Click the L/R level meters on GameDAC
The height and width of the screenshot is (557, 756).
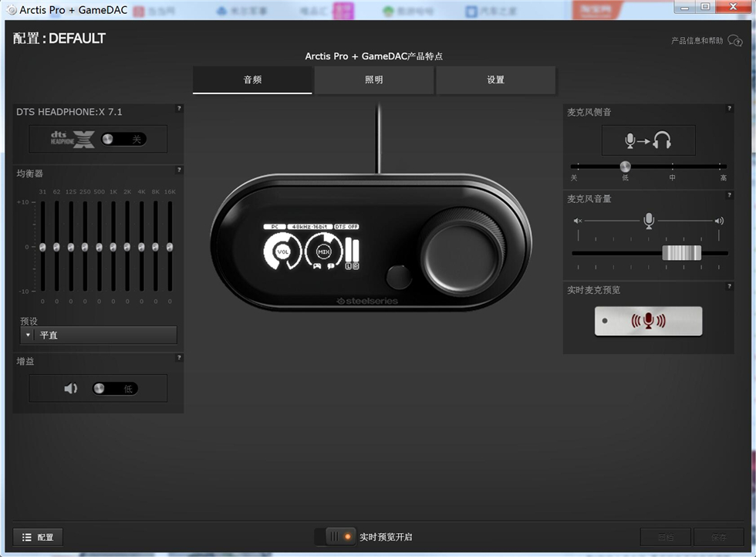(x=352, y=253)
